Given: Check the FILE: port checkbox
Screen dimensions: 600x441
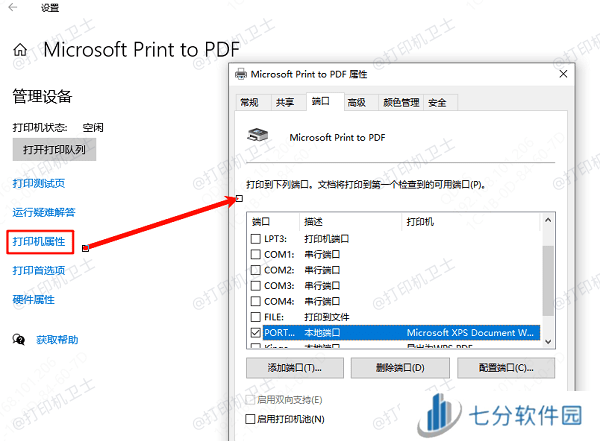Looking at the screenshot, I should [x=256, y=317].
